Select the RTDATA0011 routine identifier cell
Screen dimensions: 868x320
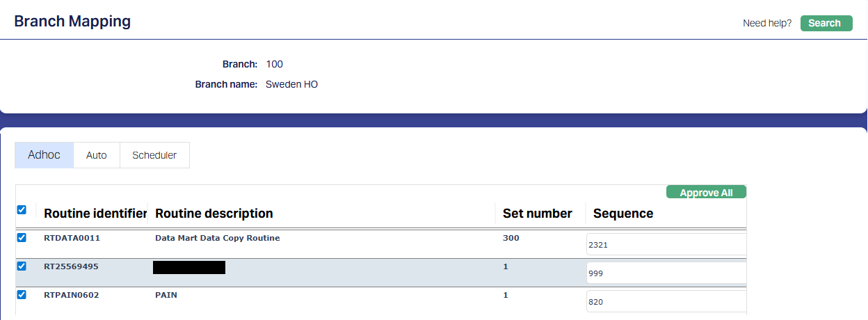coord(72,238)
